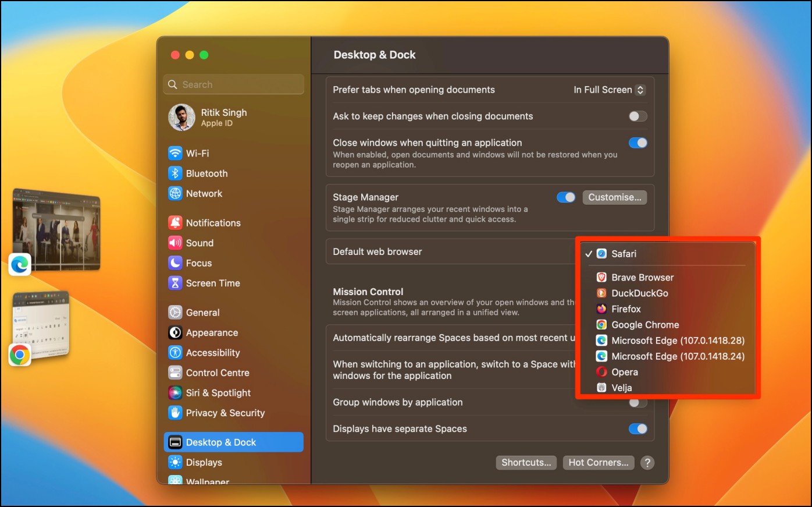Open Screen Time hourglass icon
This screenshot has width=812, height=507.
click(175, 283)
